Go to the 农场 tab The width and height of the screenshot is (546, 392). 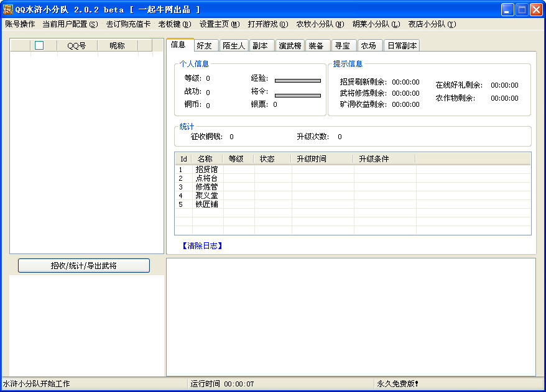[368, 45]
